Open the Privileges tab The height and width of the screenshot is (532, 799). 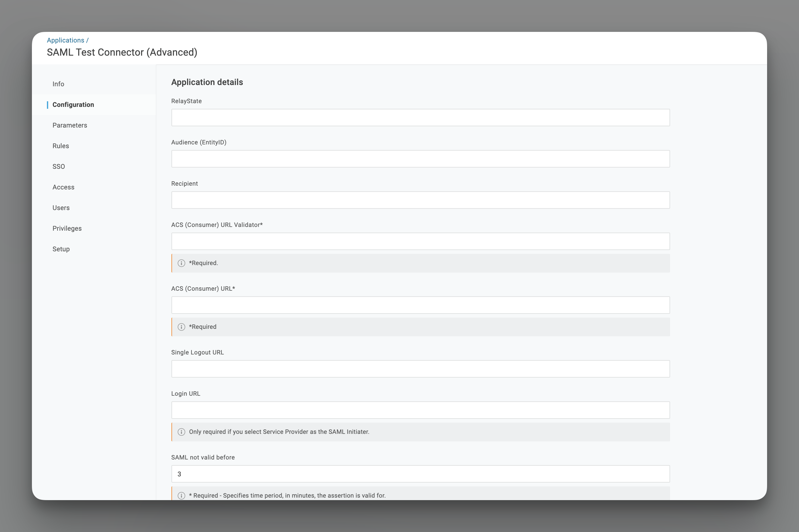[x=67, y=228]
